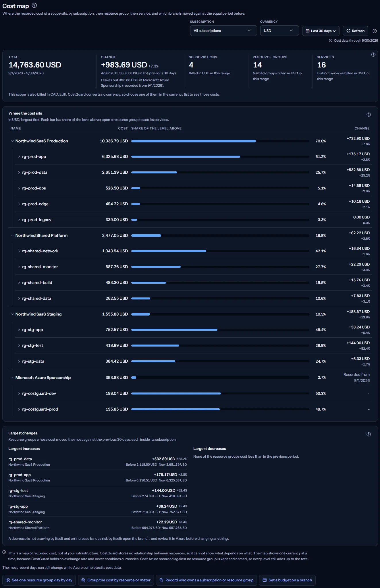Expand the rg-costguard-prod resource group
This screenshot has width=380, height=588.
(x=19, y=409)
